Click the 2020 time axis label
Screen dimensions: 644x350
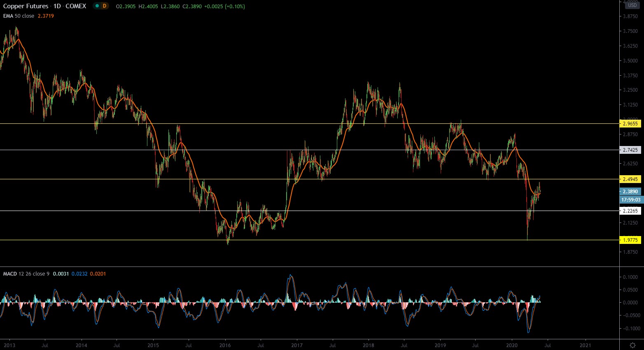pos(512,345)
